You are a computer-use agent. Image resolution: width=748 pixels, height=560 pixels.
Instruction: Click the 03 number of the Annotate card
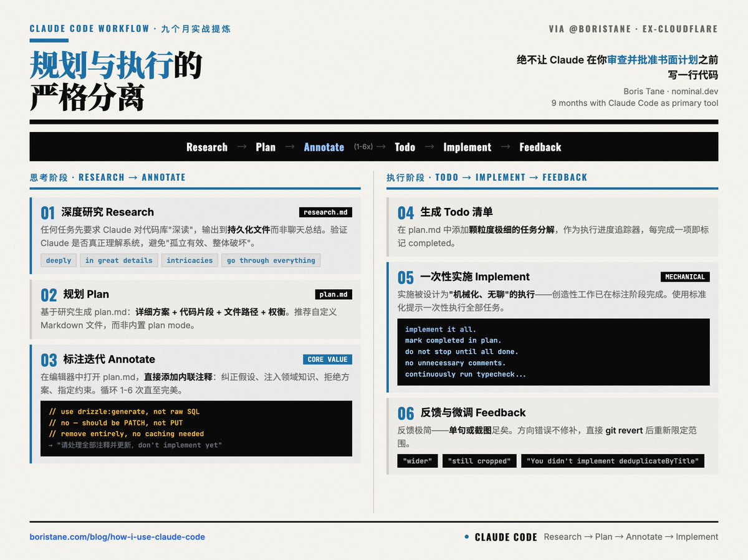49,360
